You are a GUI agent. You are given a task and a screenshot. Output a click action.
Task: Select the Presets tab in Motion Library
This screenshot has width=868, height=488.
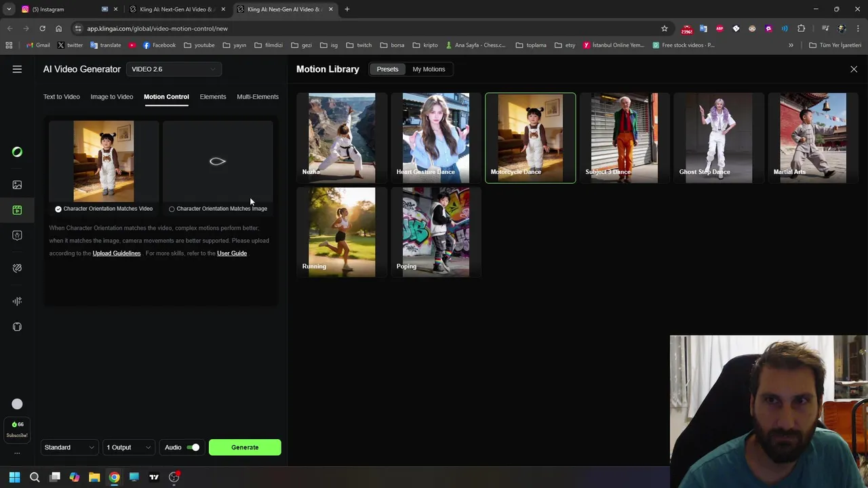click(387, 69)
